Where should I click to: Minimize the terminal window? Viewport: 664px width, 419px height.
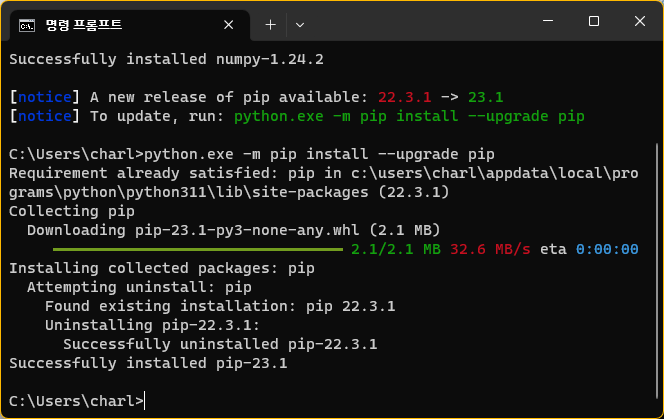(x=548, y=21)
